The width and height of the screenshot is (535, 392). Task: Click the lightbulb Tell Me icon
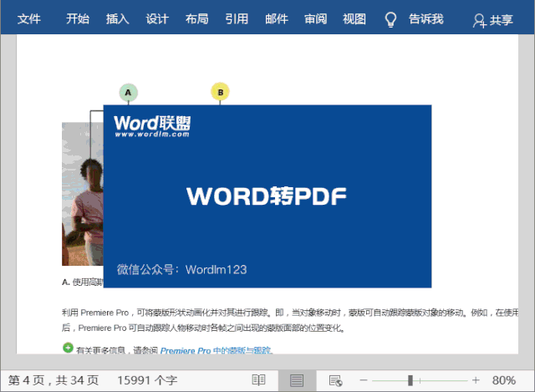390,19
